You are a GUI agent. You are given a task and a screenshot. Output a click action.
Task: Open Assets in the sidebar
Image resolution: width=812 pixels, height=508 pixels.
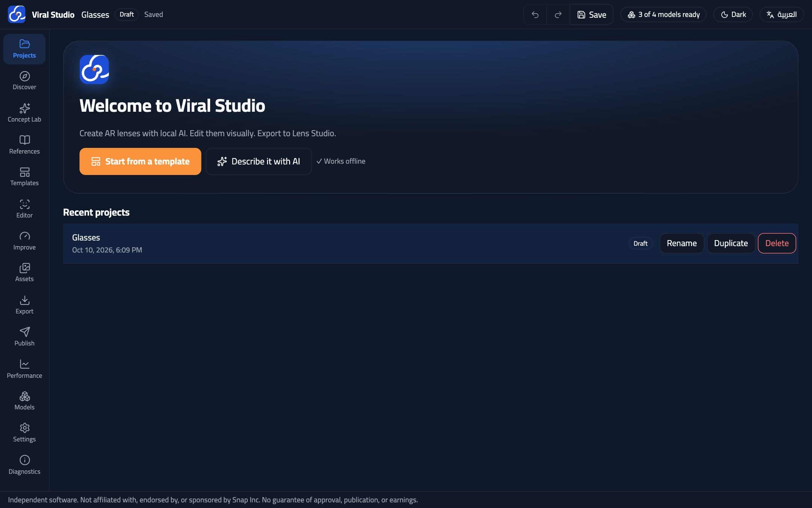click(24, 273)
